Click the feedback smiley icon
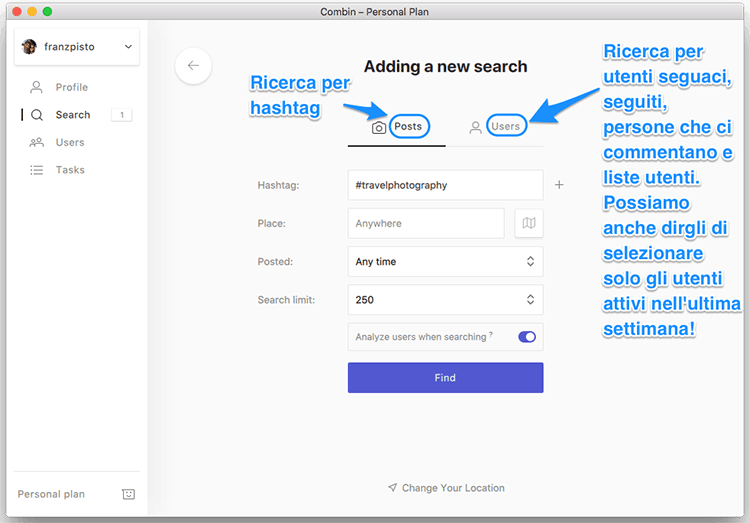The image size is (750, 523). pyautogui.click(x=128, y=494)
